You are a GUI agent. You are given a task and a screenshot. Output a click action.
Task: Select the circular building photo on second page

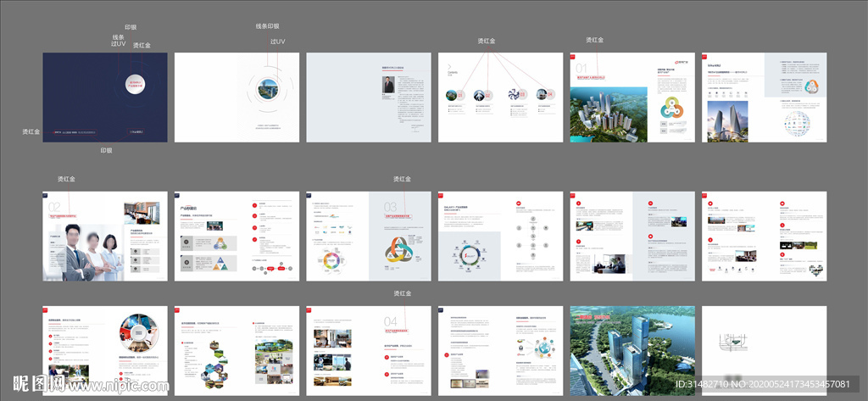click(264, 87)
